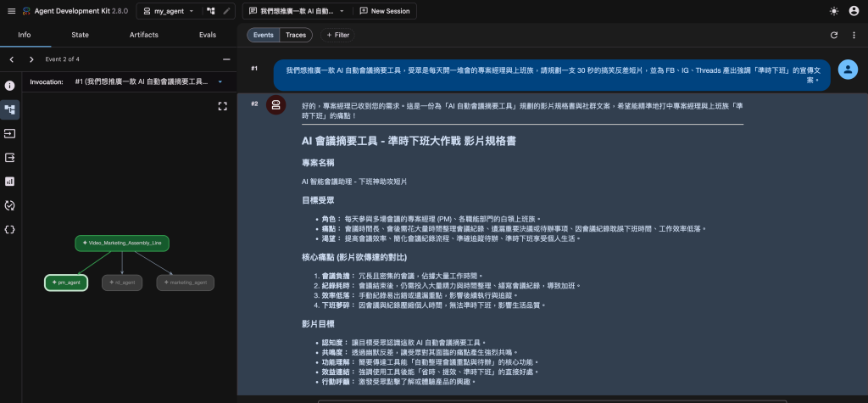Select the Events view toggle
Viewport: 868px width, 403px height.
click(x=264, y=35)
